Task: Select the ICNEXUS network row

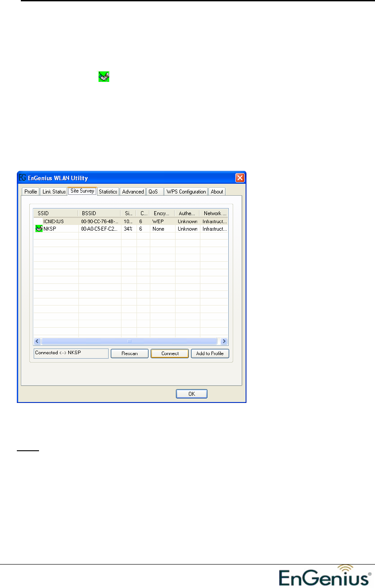Action: click(131, 221)
